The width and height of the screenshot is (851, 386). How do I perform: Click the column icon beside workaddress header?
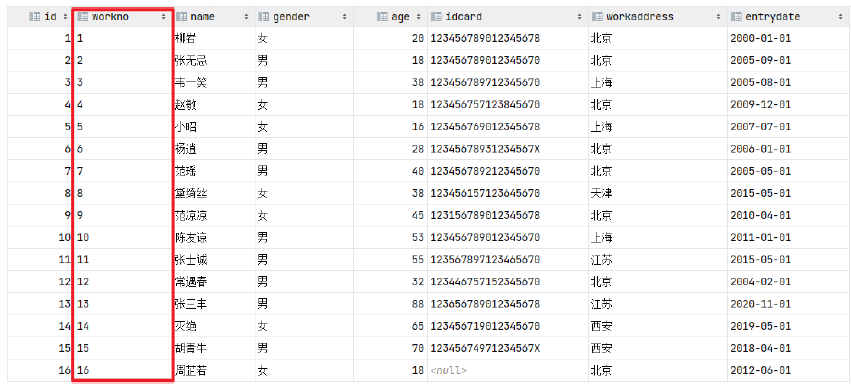coord(597,17)
